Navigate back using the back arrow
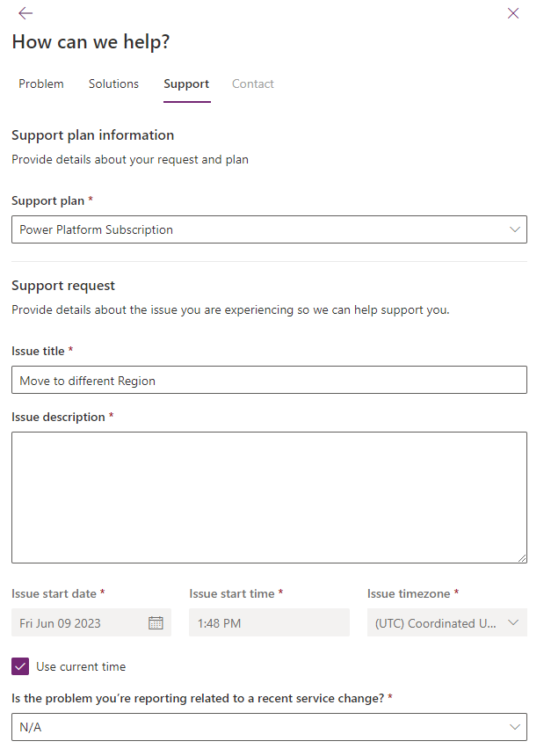The height and width of the screenshot is (756, 544). click(x=25, y=13)
